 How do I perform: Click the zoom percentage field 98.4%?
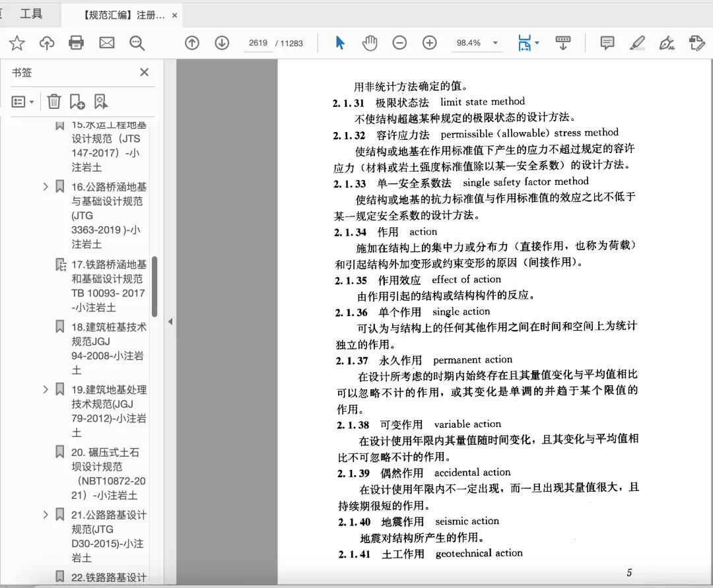[x=468, y=43]
